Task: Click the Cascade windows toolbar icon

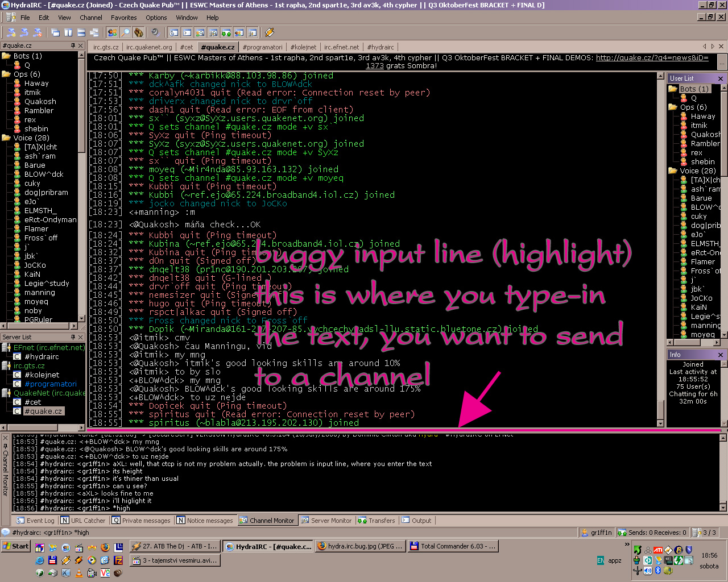Action: [55, 32]
